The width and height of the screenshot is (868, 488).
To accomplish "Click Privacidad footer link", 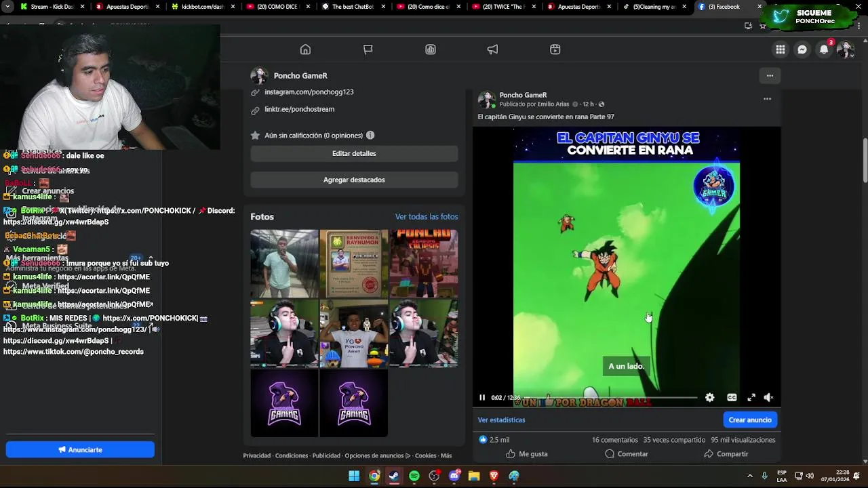I will click(x=257, y=456).
